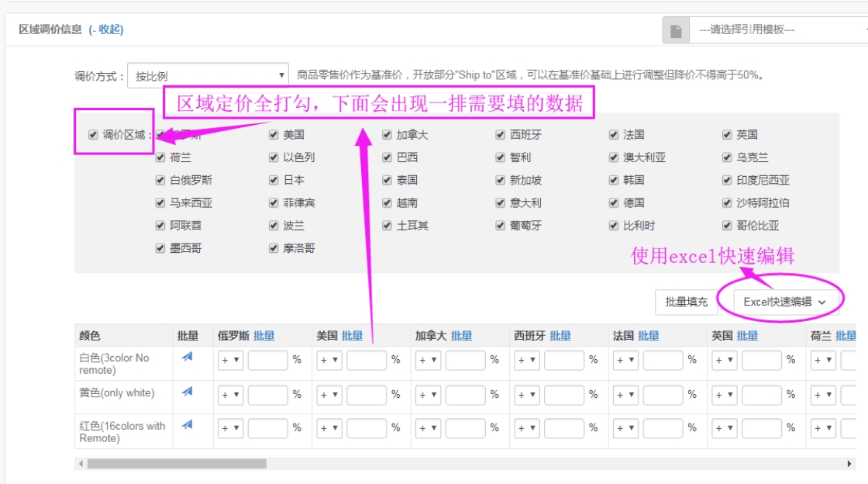Toggle the 澳大利亚 checkbox
Viewport: 868px width, 484px height.
point(613,157)
